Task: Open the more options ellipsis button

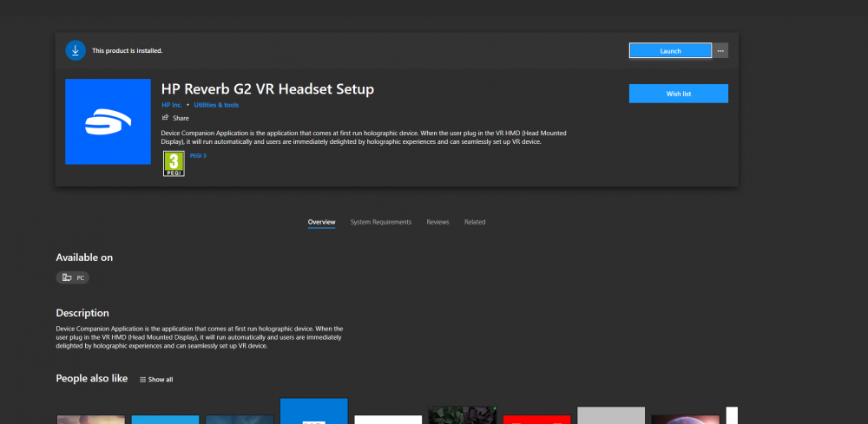Action: (720, 50)
